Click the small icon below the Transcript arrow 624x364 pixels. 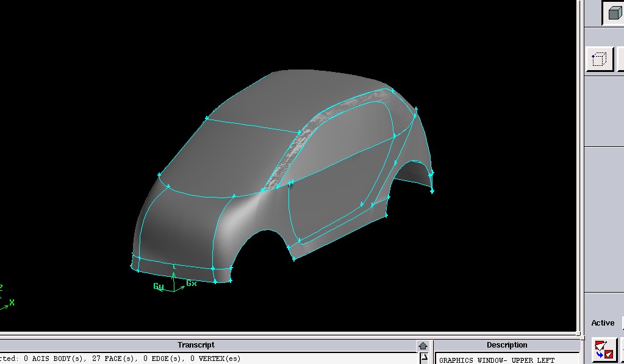coord(423,358)
